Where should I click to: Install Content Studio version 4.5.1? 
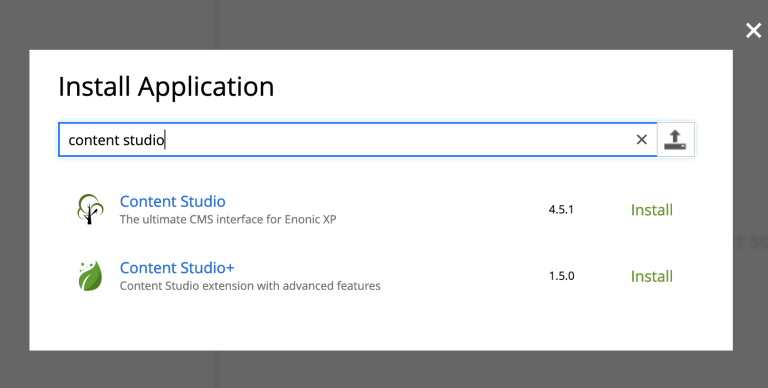click(x=651, y=210)
